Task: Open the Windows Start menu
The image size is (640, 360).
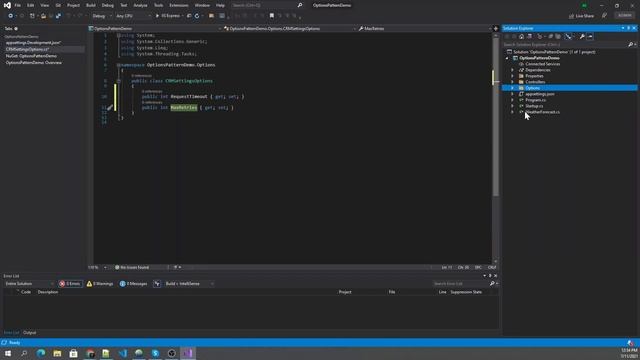Action: tap(8, 353)
